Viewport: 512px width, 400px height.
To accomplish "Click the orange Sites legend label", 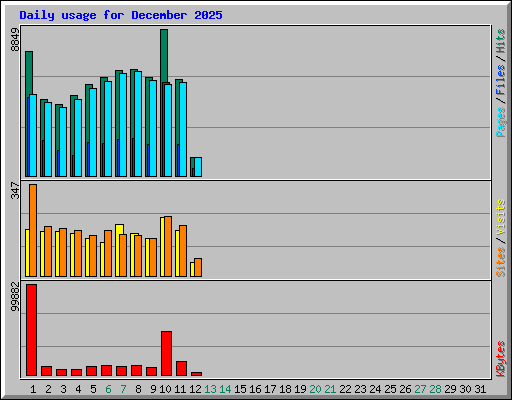I will coord(501,262).
